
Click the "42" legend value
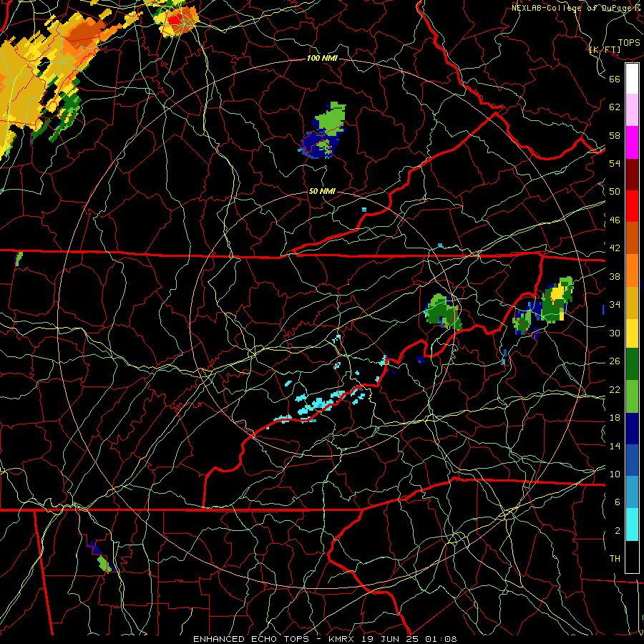point(615,248)
